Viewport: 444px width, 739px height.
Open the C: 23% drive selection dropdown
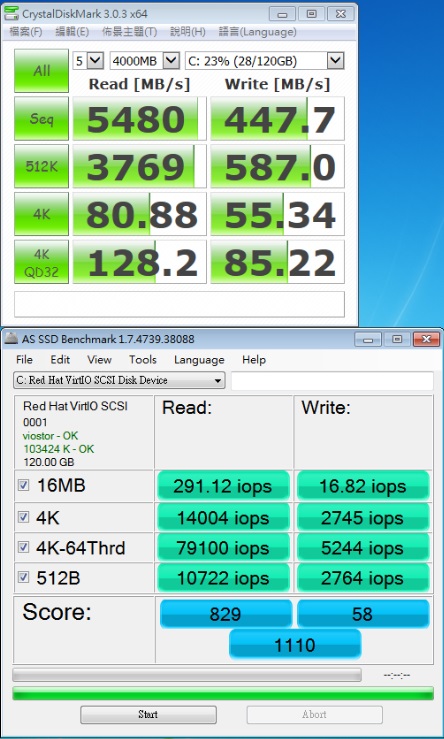pos(264,60)
